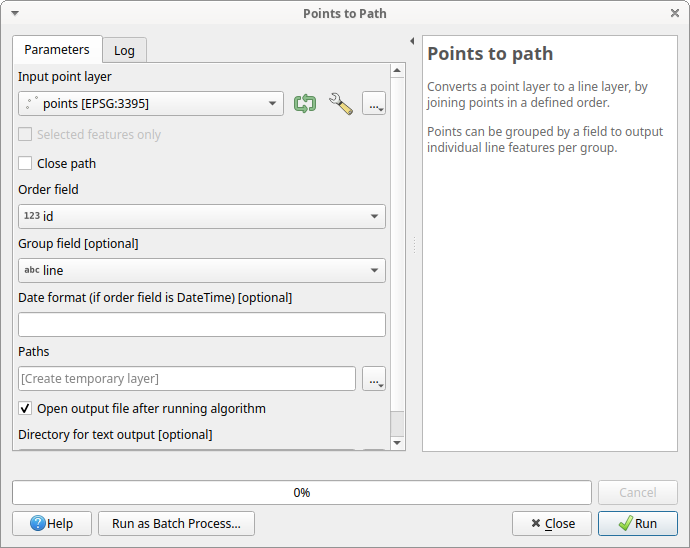Open advanced options wrench icon
This screenshot has height=548, width=690.
[x=340, y=104]
